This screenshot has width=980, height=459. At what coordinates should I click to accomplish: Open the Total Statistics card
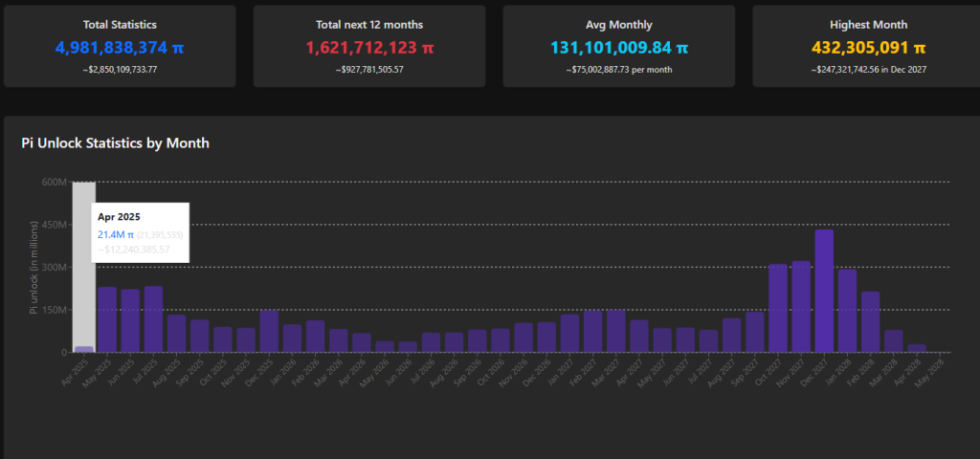click(120, 46)
